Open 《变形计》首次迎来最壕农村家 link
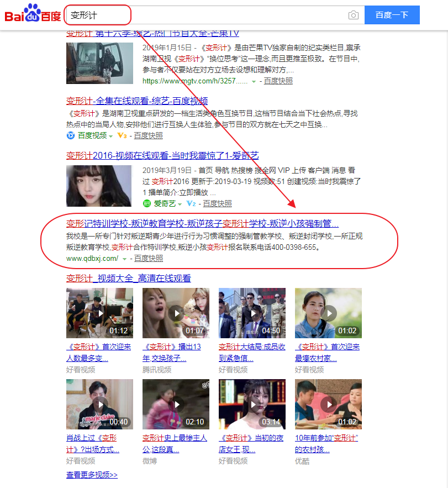 click(x=327, y=353)
